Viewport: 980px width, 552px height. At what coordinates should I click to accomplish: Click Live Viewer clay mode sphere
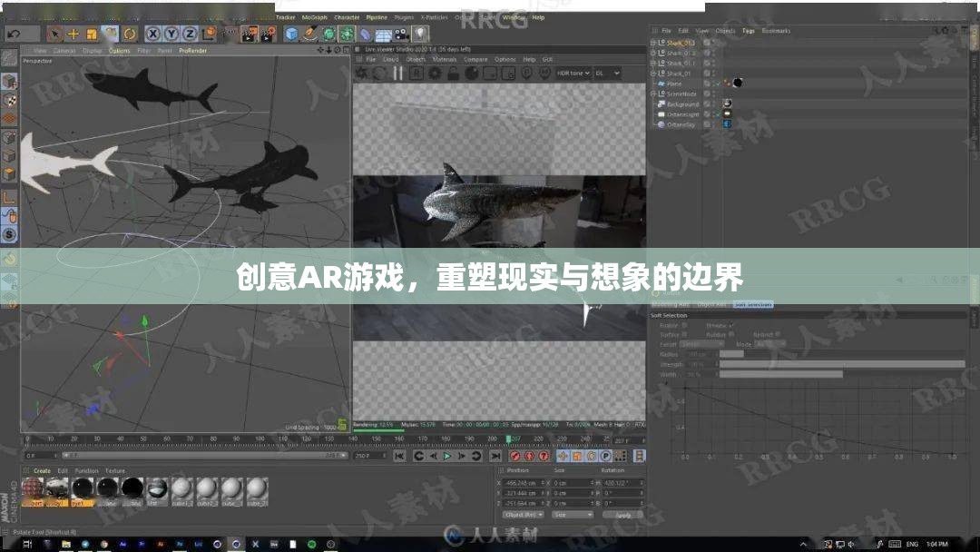[472, 74]
